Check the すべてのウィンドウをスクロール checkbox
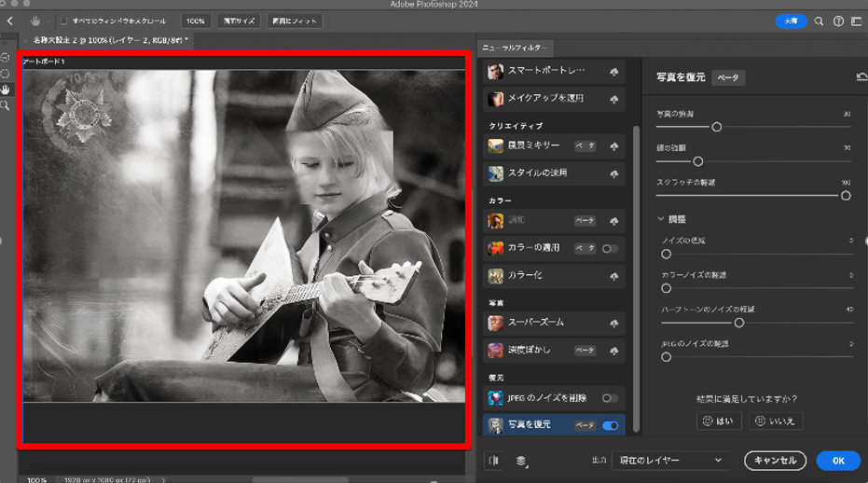 pos(63,21)
